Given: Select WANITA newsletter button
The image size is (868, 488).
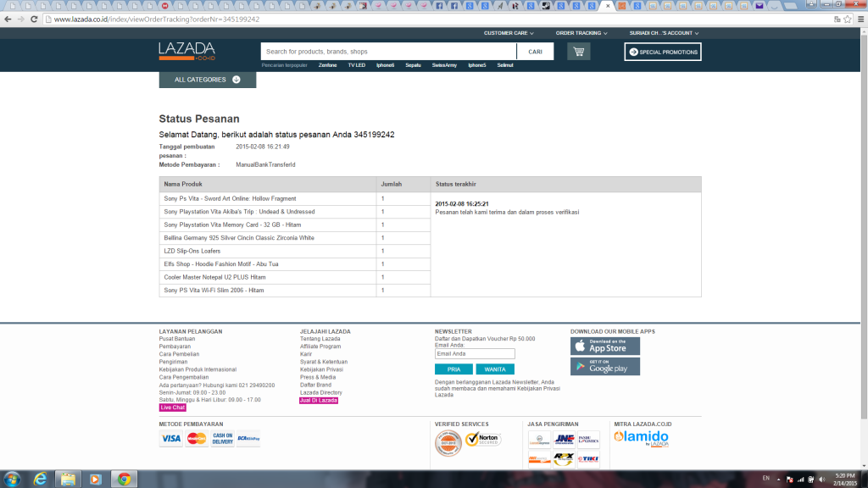Looking at the screenshot, I should point(495,369).
